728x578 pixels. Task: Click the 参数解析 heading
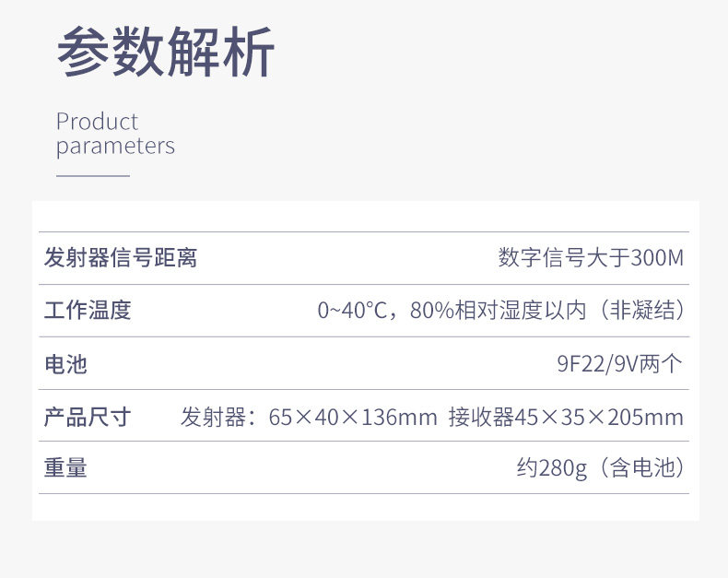pyautogui.click(x=166, y=52)
